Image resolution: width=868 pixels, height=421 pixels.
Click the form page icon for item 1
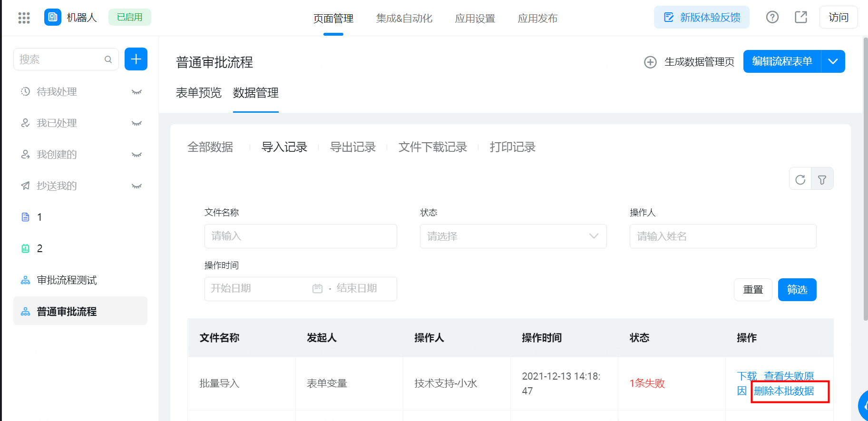coord(26,217)
